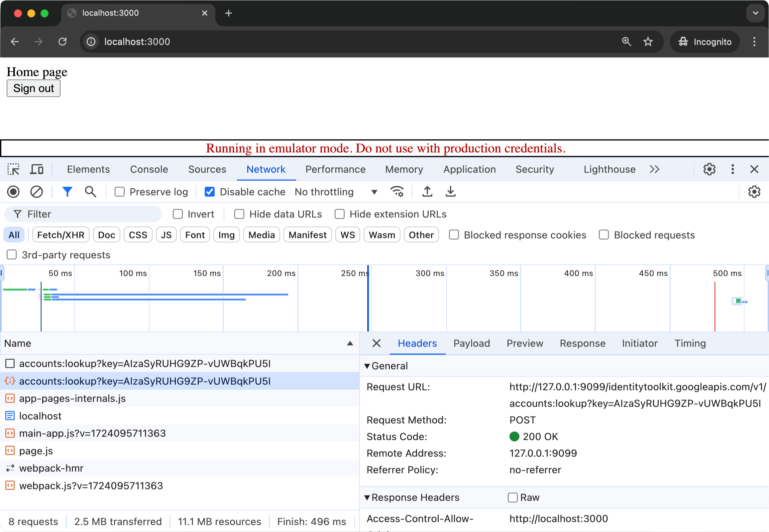This screenshot has height=532, width=769.
Task: Filter by JS type
Action: [x=166, y=235]
